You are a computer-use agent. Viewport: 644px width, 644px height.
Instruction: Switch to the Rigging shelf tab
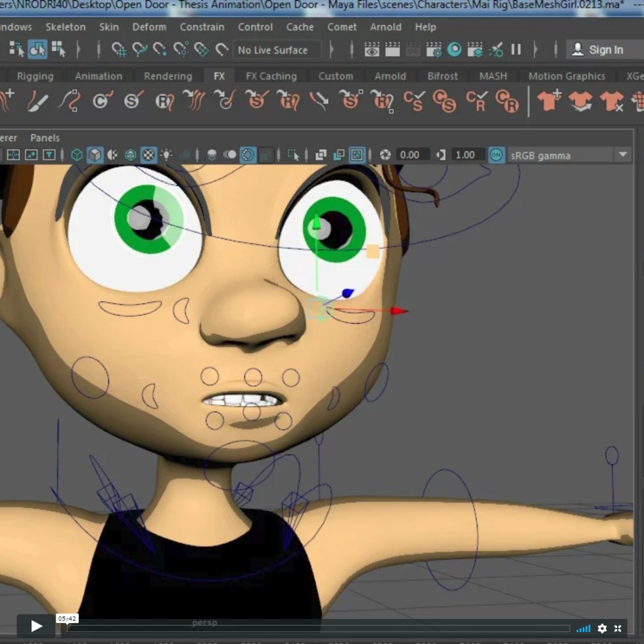point(35,76)
